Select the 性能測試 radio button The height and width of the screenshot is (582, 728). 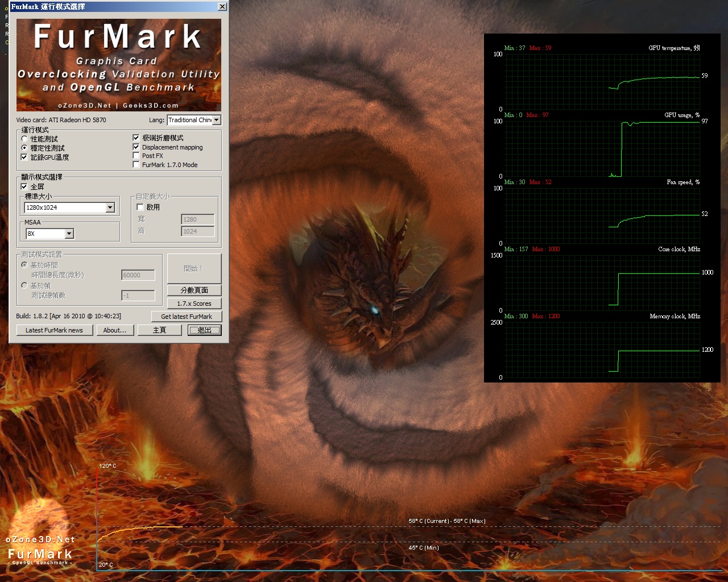[24, 139]
